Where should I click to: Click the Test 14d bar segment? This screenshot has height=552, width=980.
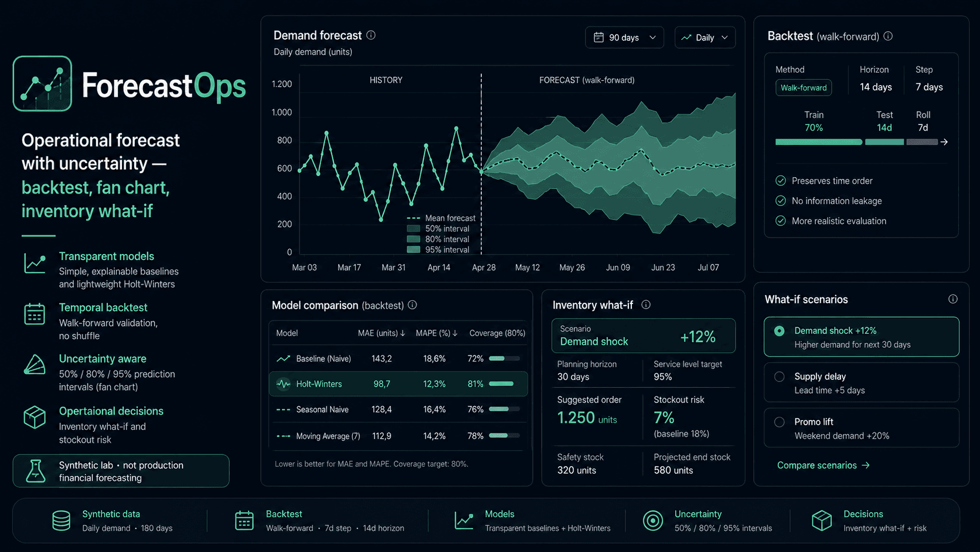884,142
